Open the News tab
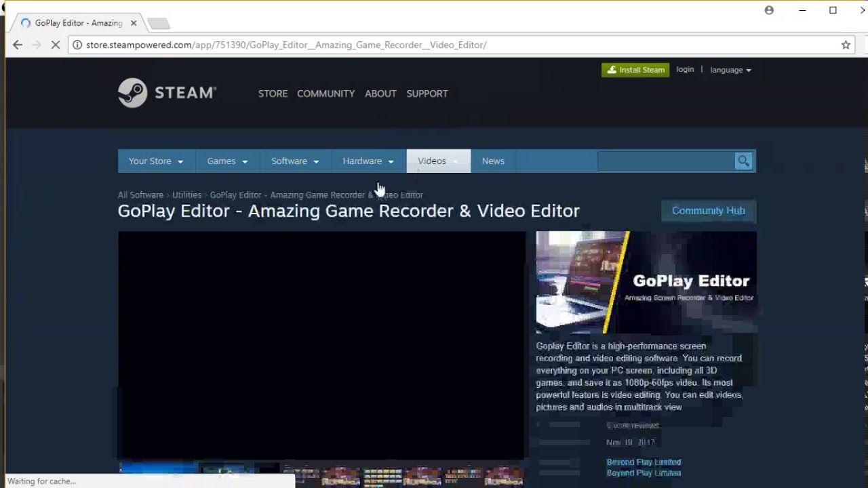 [493, 161]
